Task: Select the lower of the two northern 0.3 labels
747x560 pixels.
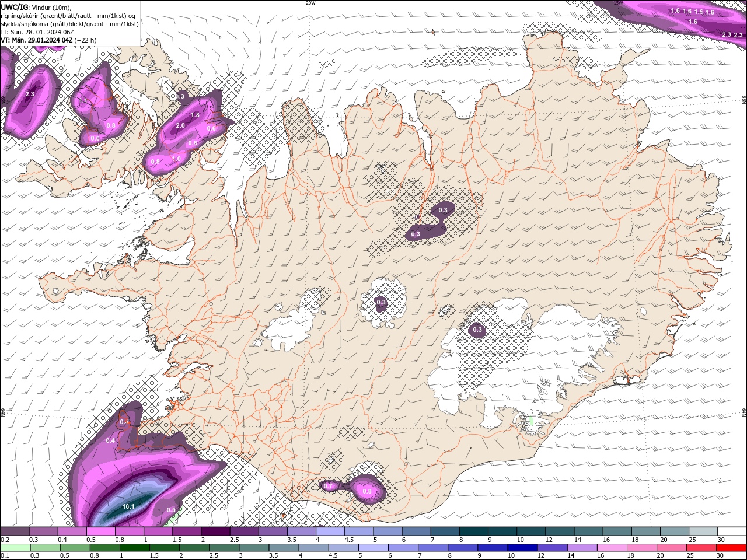Action: [416, 234]
